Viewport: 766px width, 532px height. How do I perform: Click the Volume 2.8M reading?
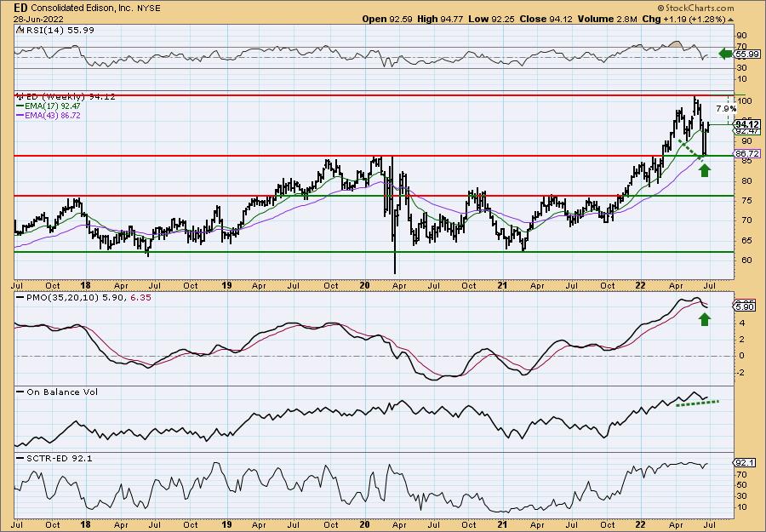(x=607, y=19)
